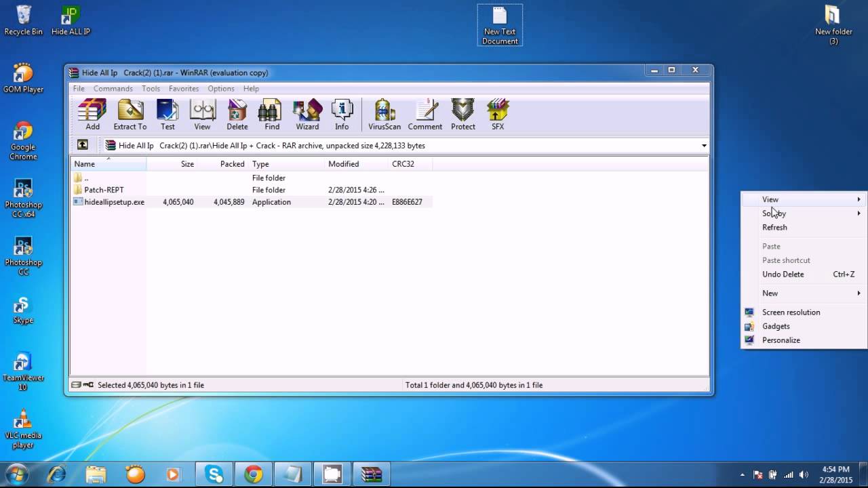Select the Hide ALL IP desktop shortcut
868x488 pixels.
pyautogui.click(x=71, y=20)
